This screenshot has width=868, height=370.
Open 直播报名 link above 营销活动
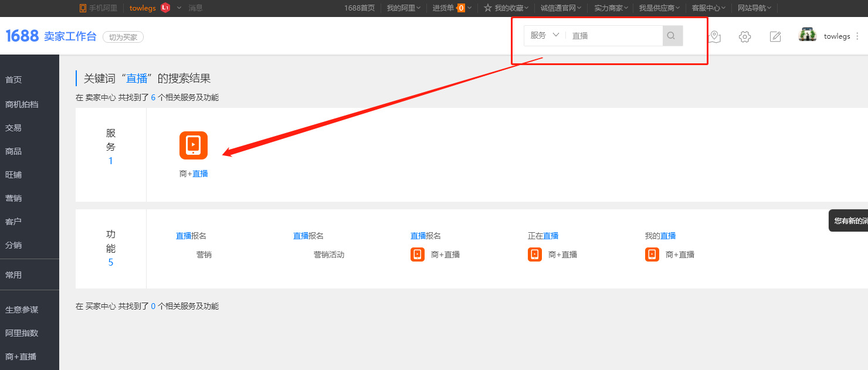click(308, 236)
